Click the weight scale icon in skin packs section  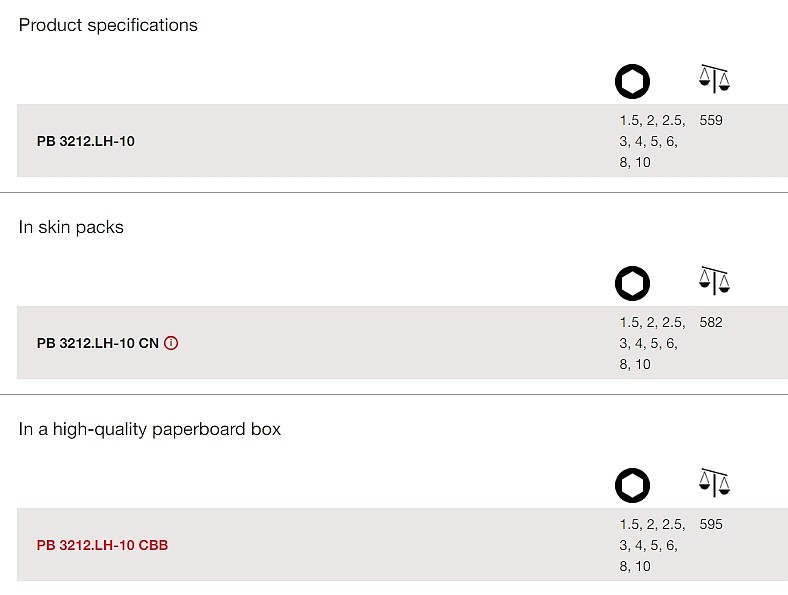714,280
